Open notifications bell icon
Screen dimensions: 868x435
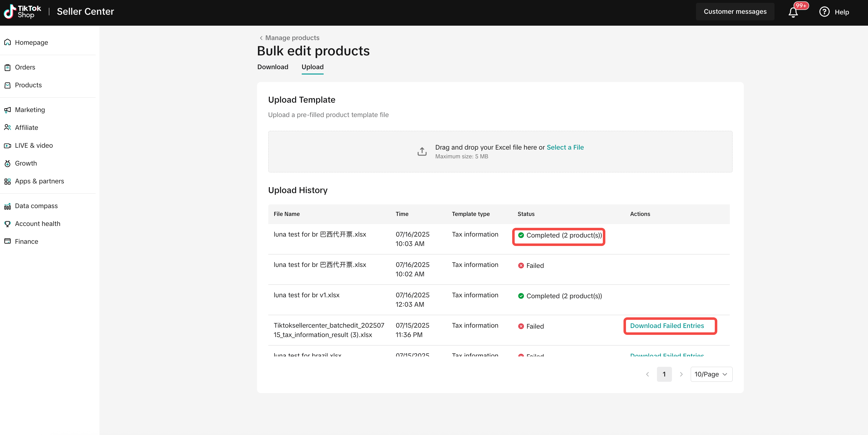point(793,13)
